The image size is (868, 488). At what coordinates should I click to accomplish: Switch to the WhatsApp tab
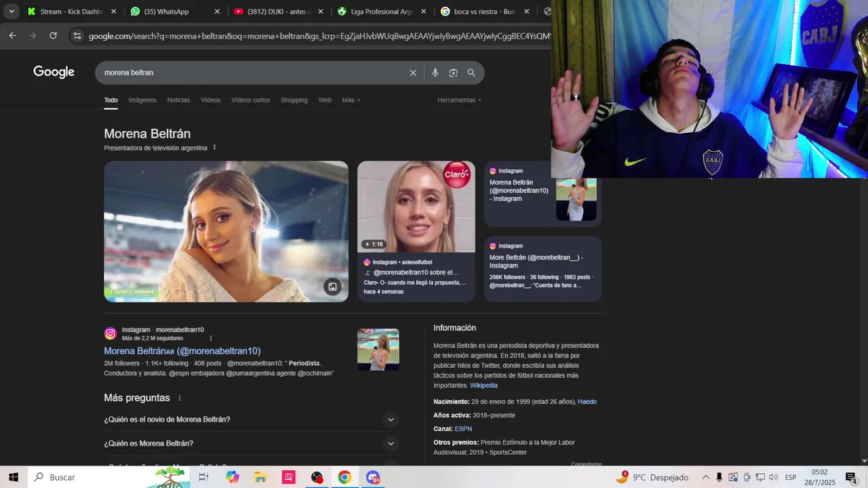click(x=175, y=12)
